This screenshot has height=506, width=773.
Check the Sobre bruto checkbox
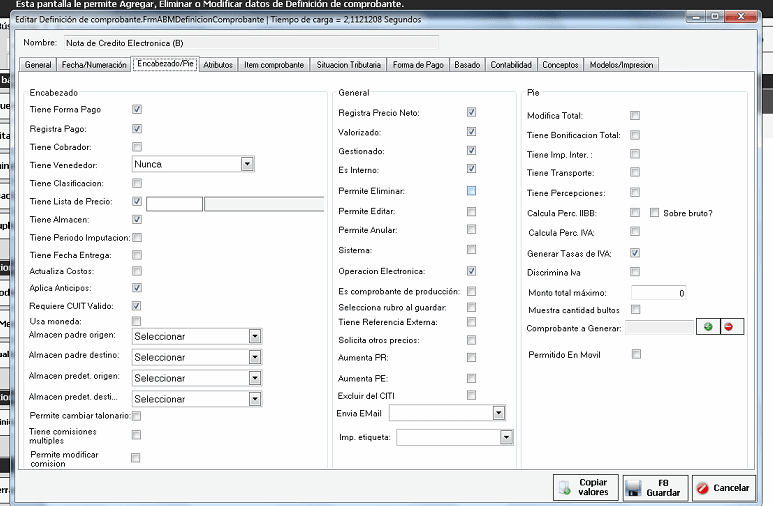coord(655,212)
